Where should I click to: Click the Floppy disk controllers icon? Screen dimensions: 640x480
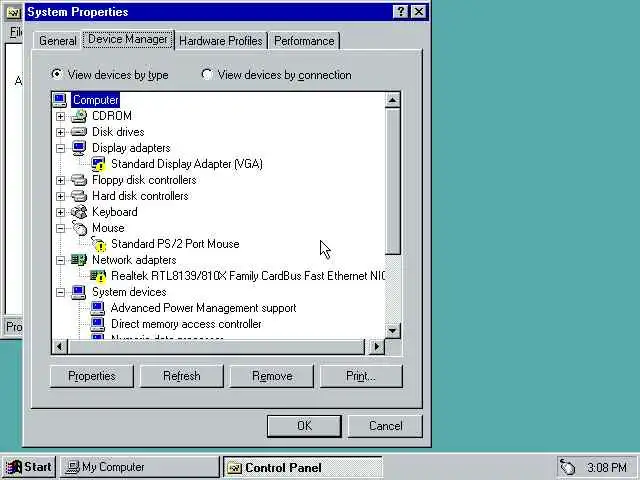coord(79,180)
